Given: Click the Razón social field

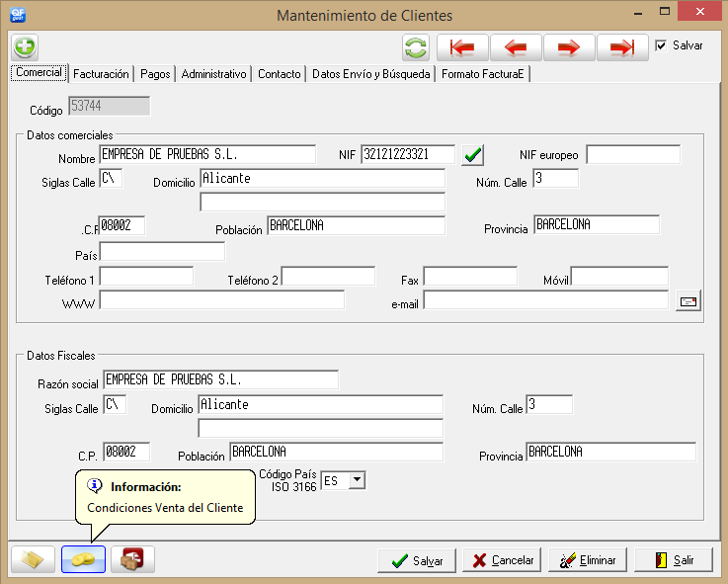Looking at the screenshot, I should [221, 380].
